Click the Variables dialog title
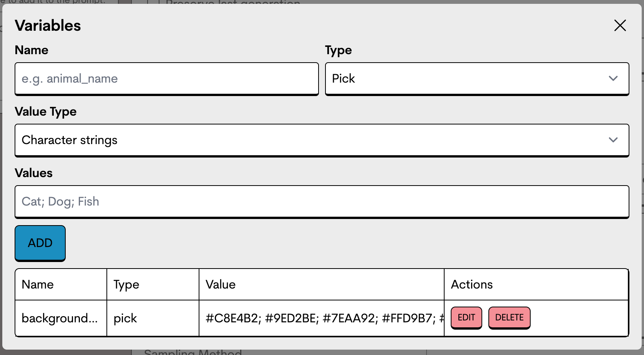This screenshot has width=644, height=355. click(x=48, y=25)
